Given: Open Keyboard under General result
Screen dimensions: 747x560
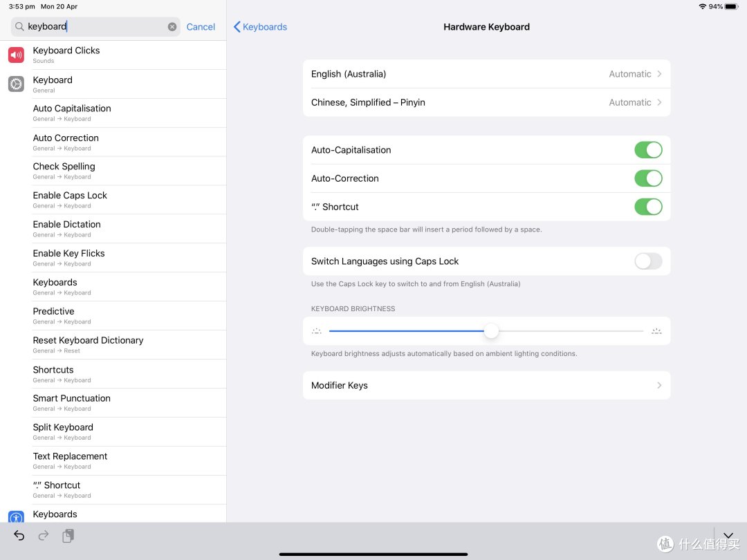Looking at the screenshot, I should tap(113, 84).
